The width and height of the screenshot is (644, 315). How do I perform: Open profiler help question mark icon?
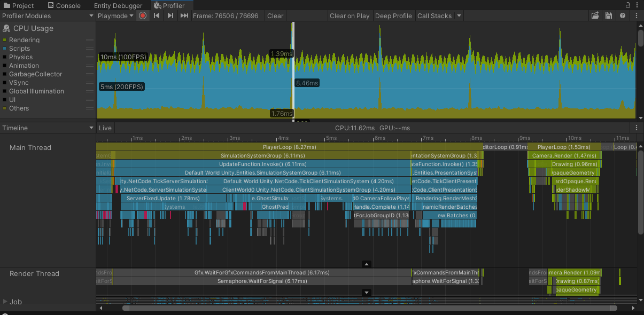coord(623,16)
